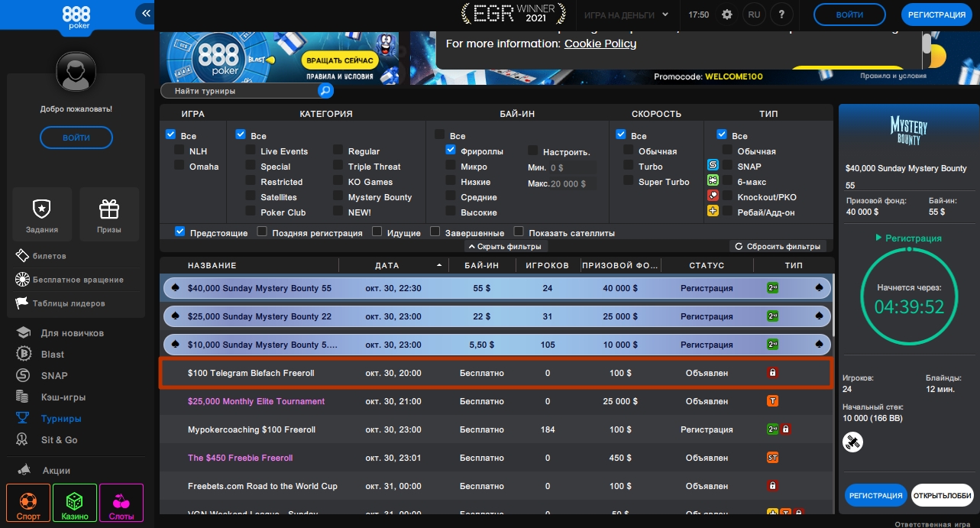Click the orange T icon in Monthly Elite row
980x528 pixels.
tap(772, 401)
